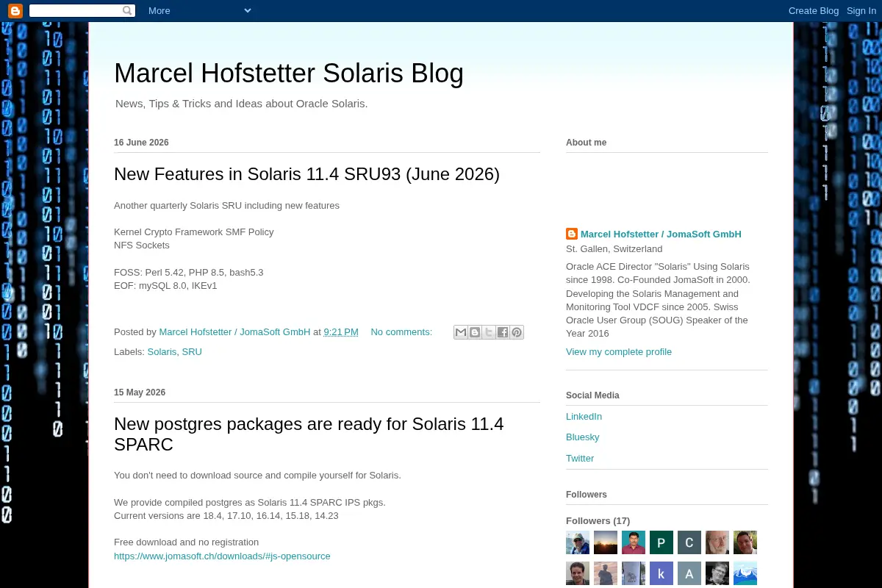This screenshot has width=882, height=588.
Task: Open the Bluesky social link
Action: [x=583, y=437]
